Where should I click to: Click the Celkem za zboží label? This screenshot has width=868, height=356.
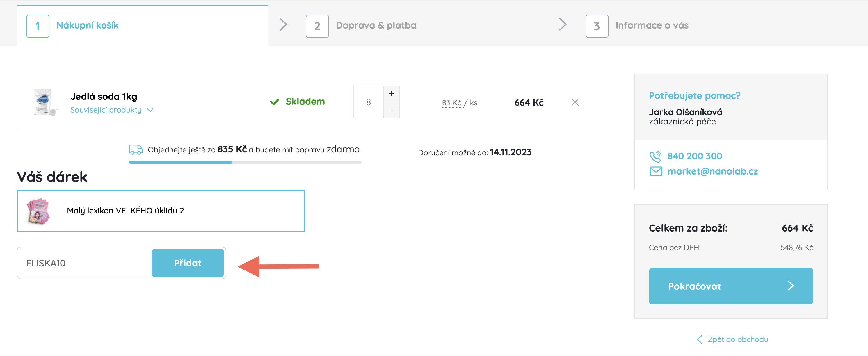click(x=688, y=228)
